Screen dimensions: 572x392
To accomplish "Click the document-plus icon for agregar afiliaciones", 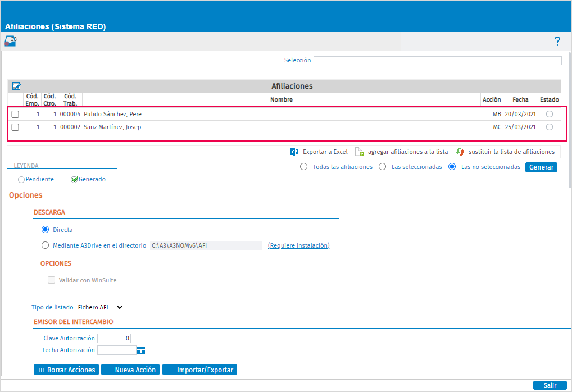I will (359, 152).
